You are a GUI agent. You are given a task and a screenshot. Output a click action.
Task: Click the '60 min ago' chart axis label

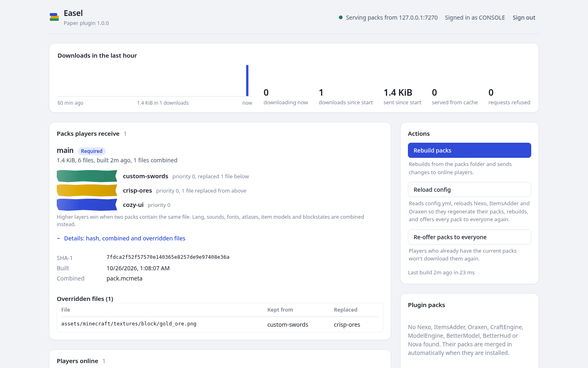[x=70, y=103]
